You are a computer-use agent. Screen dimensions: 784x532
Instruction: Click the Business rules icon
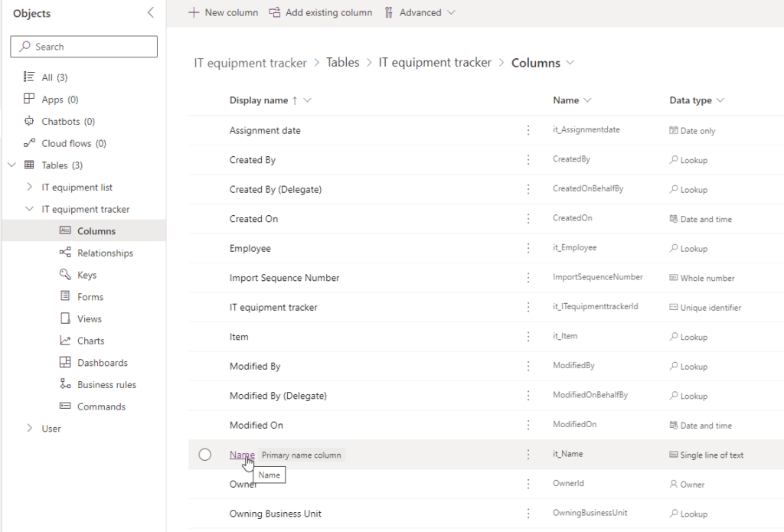65,384
